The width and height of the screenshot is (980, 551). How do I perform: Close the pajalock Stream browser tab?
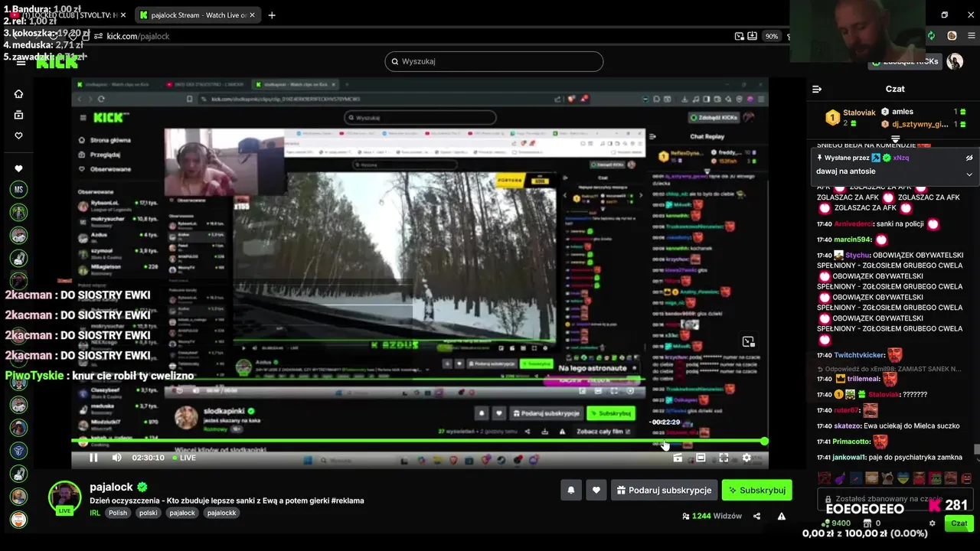(x=252, y=15)
